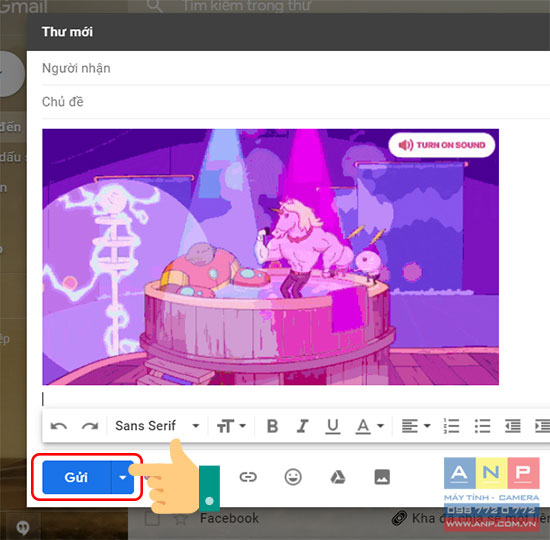
Task: Open the Hangouts quote icon in Gmail
Action: coord(23,527)
